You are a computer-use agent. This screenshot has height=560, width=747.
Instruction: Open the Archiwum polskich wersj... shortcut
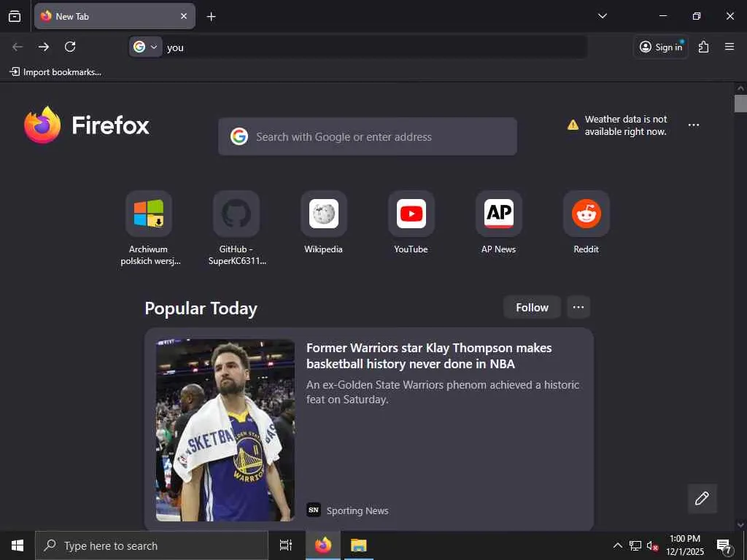[x=149, y=228]
